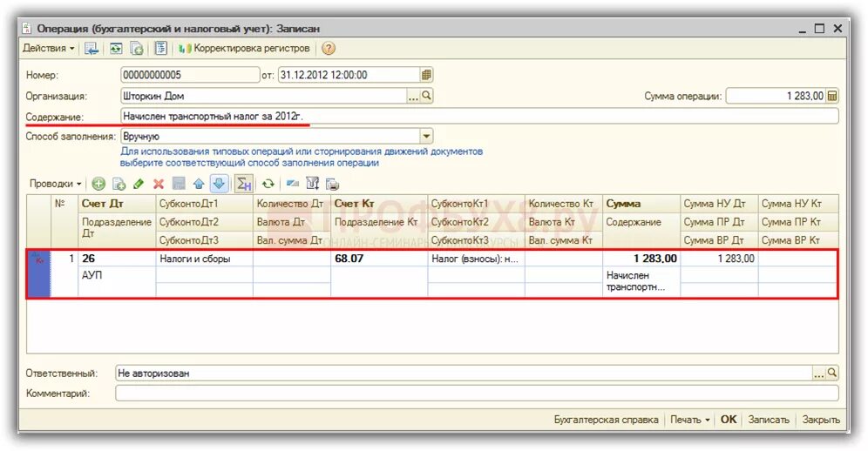
Task: Click the OK button
Action: [729, 420]
